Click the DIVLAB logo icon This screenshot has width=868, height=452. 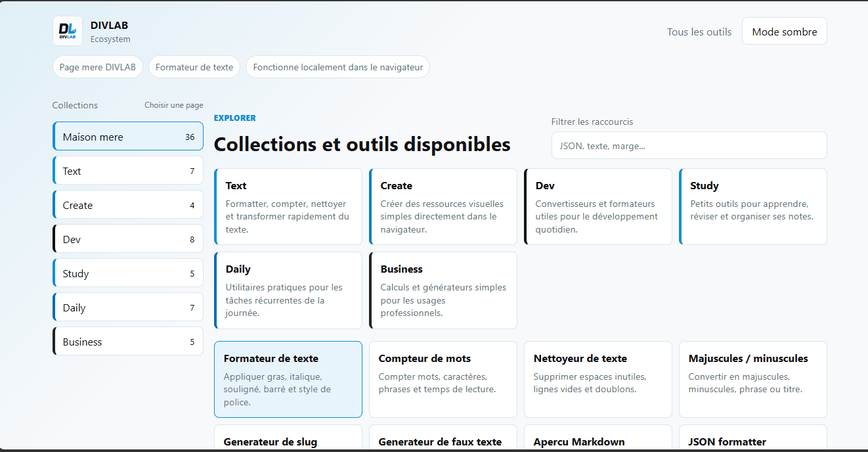coord(68,31)
